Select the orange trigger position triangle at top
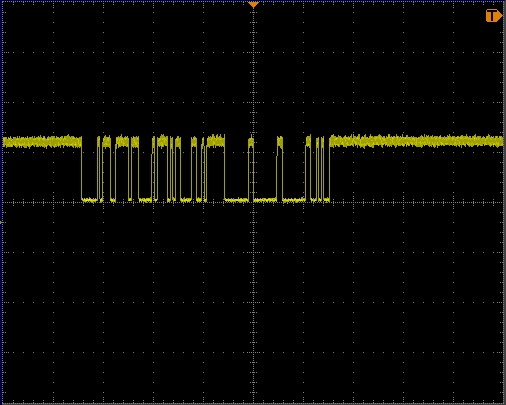 pos(253,5)
